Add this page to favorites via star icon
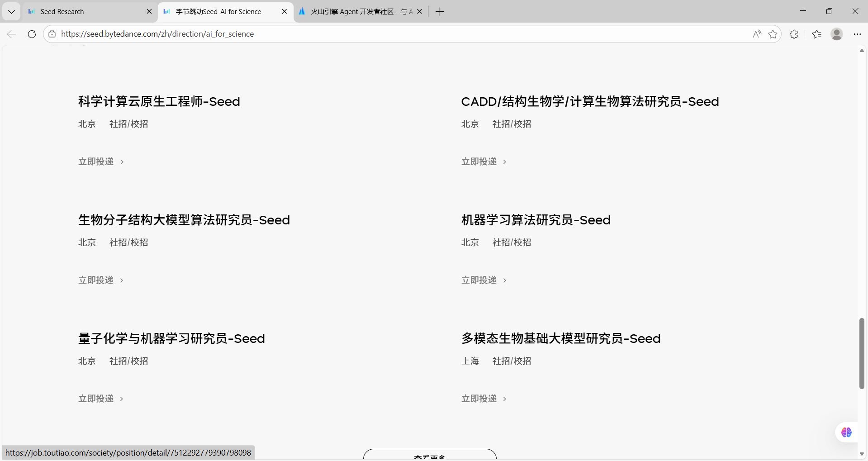This screenshot has width=868, height=461. pos(773,34)
